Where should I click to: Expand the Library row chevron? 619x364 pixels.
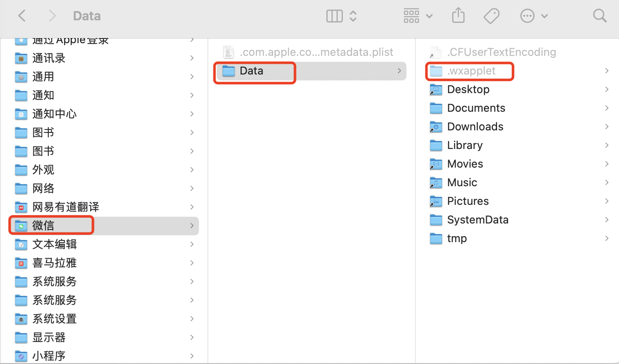(607, 145)
